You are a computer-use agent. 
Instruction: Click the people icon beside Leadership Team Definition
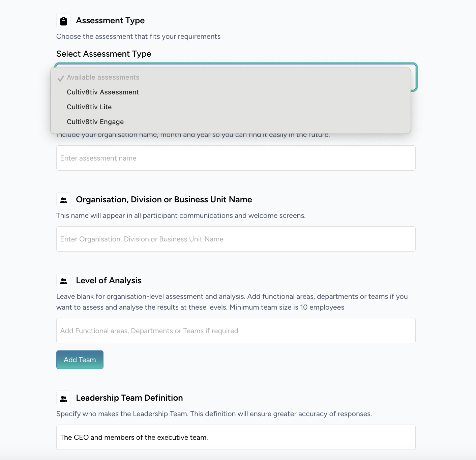[63, 398]
